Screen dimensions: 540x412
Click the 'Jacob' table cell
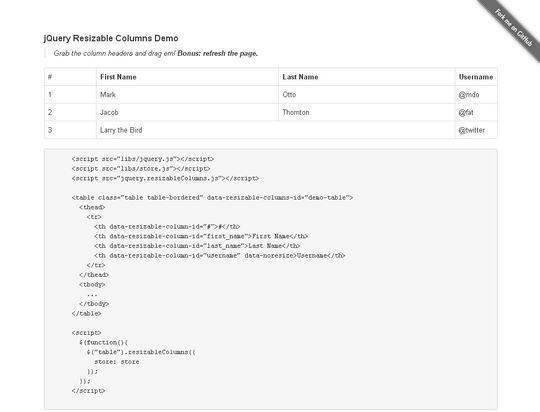click(187, 112)
